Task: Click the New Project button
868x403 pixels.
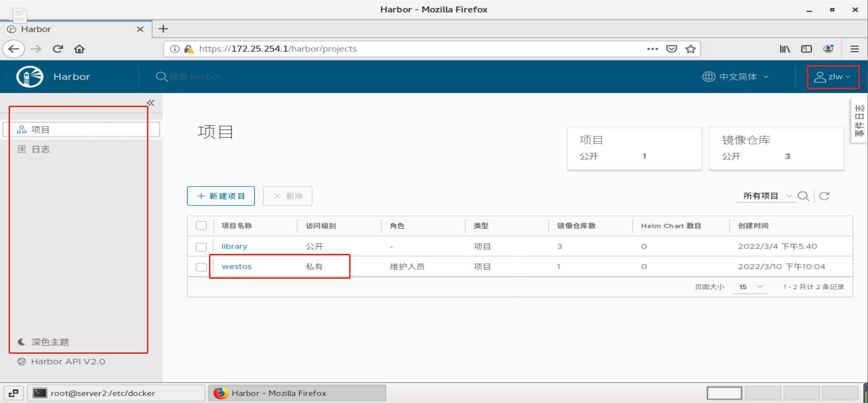Action: (x=221, y=196)
